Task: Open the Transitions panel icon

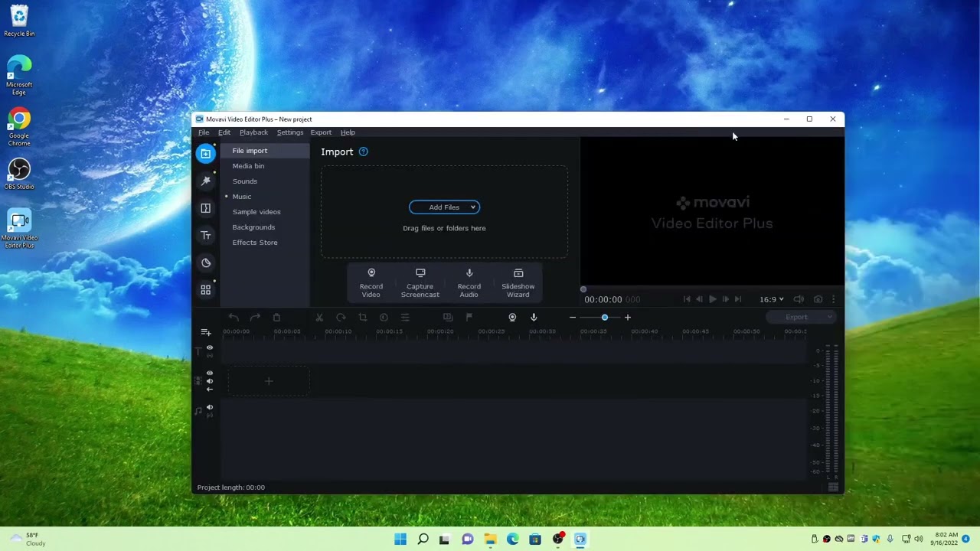Action: (205, 208)
